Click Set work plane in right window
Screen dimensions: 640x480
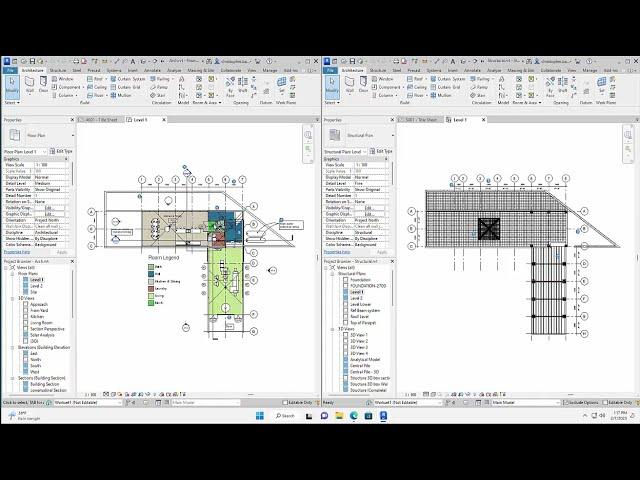click(x=601, y=85)
